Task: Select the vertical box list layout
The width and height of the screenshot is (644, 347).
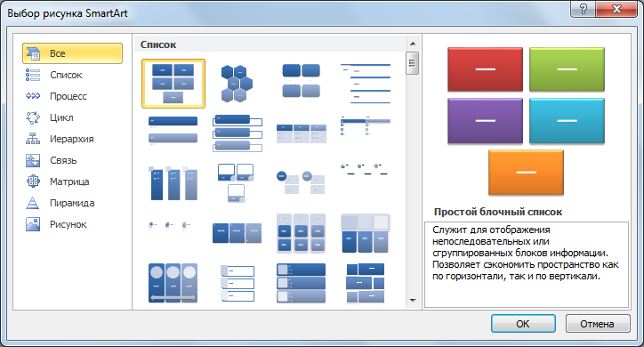Action: [x=237, y=133]
